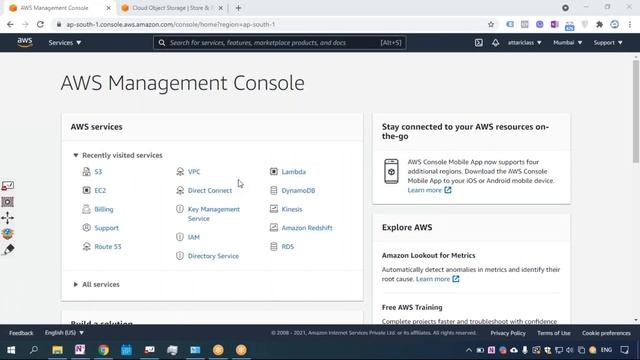Image resolution: width=640 pixels, height=360 pixels.
Task: Bookmark the page with the star icon
Action: point(491,24)
